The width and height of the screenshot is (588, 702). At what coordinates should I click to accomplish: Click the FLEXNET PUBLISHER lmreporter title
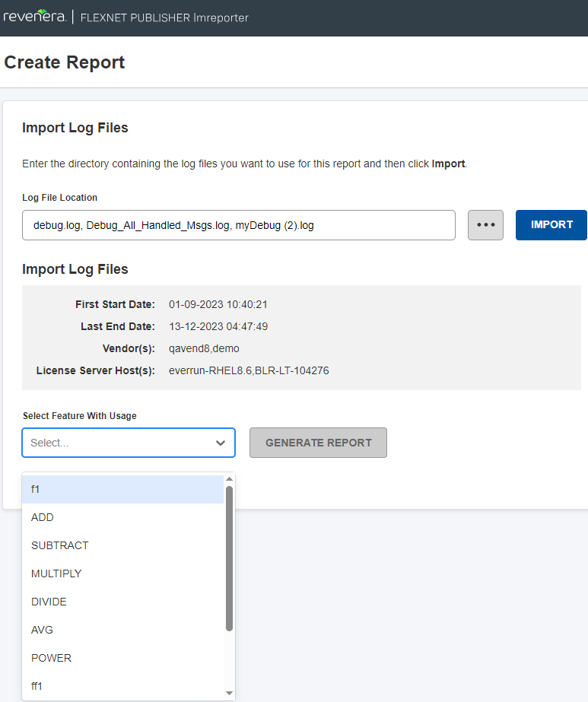tap(164, 17)
